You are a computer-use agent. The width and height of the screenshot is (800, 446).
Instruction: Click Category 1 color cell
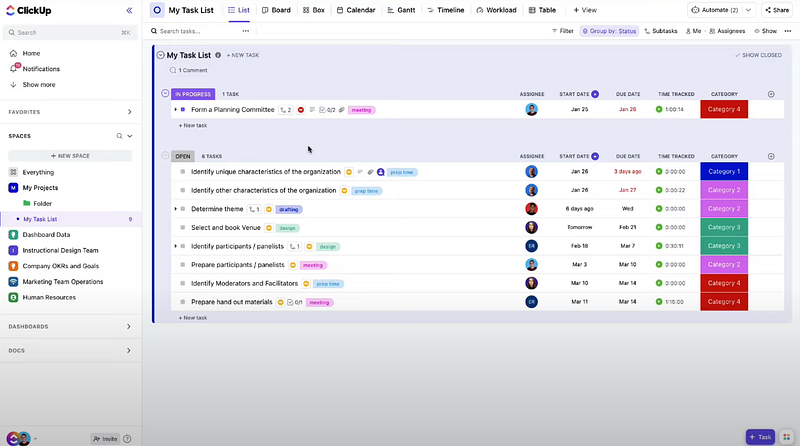tap(724, 172)
